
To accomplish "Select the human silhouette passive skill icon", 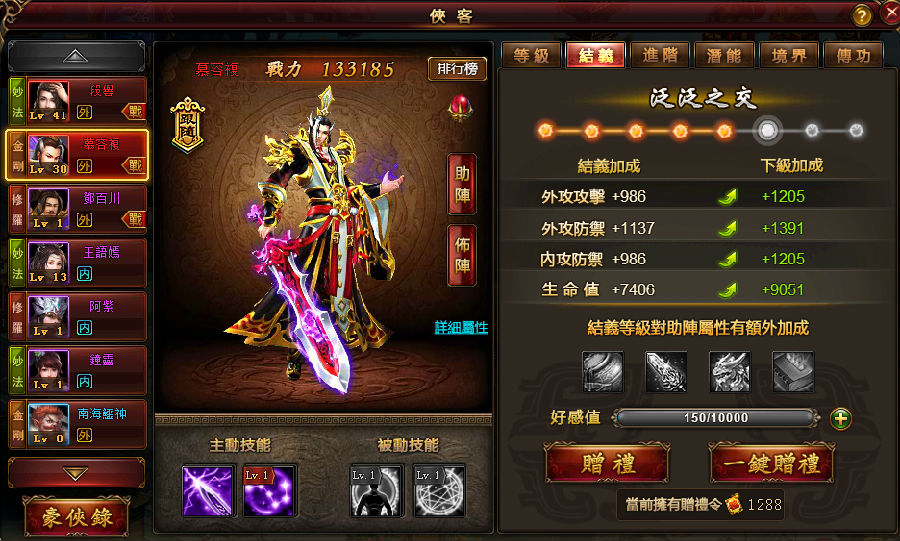I will [375, 491].
